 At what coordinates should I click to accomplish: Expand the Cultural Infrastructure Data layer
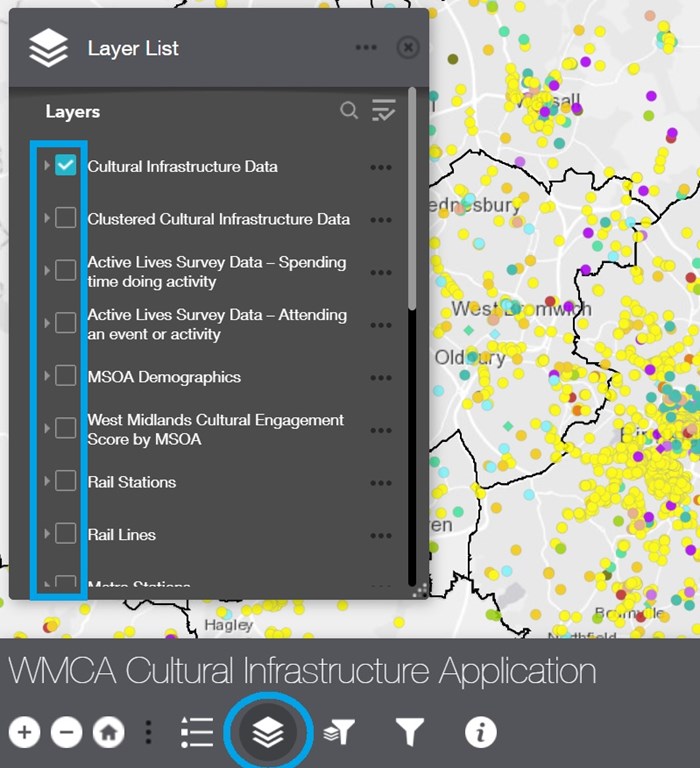46,166
